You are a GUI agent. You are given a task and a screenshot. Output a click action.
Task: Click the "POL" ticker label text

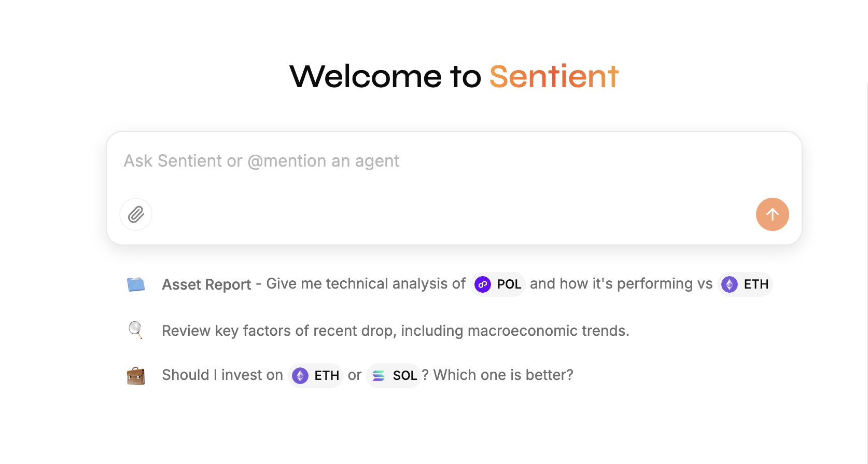(x=509, y=284)
